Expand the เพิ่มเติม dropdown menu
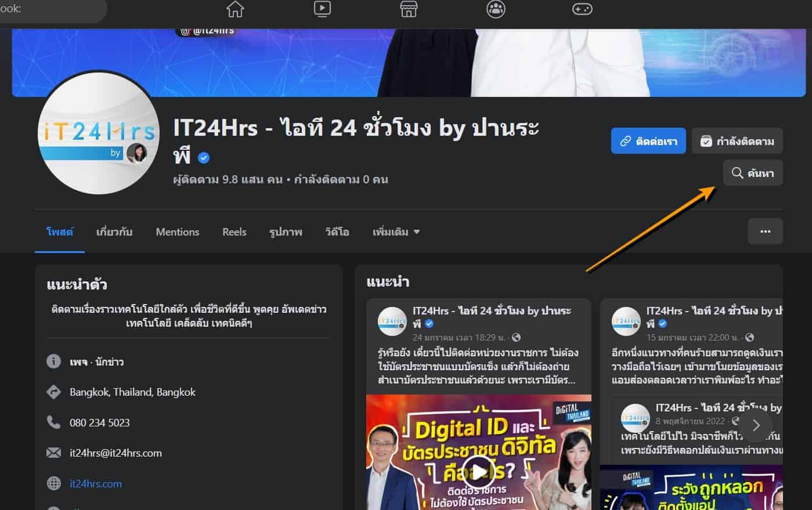Screen dimensions: 812x510 tap(396, 232)
